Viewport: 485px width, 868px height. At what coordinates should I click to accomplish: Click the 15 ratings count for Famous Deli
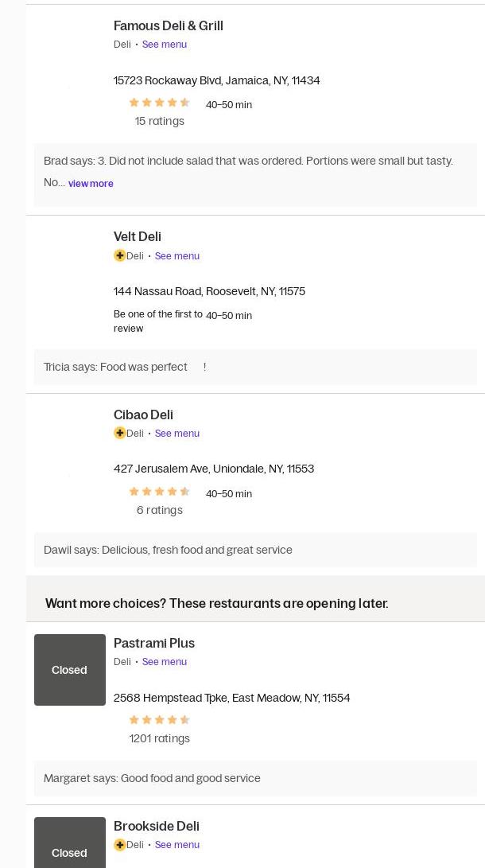pos(159,121)
